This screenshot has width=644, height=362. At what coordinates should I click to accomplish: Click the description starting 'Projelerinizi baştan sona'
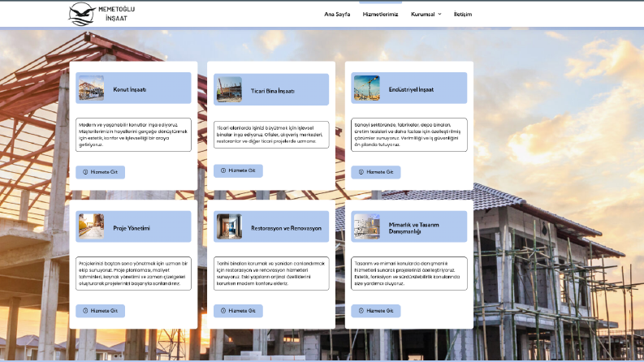click(x=133, y=274)
